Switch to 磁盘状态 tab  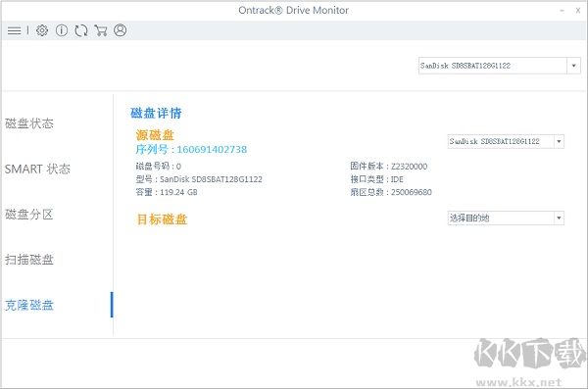pyautogui.click(x=29, y=123)
